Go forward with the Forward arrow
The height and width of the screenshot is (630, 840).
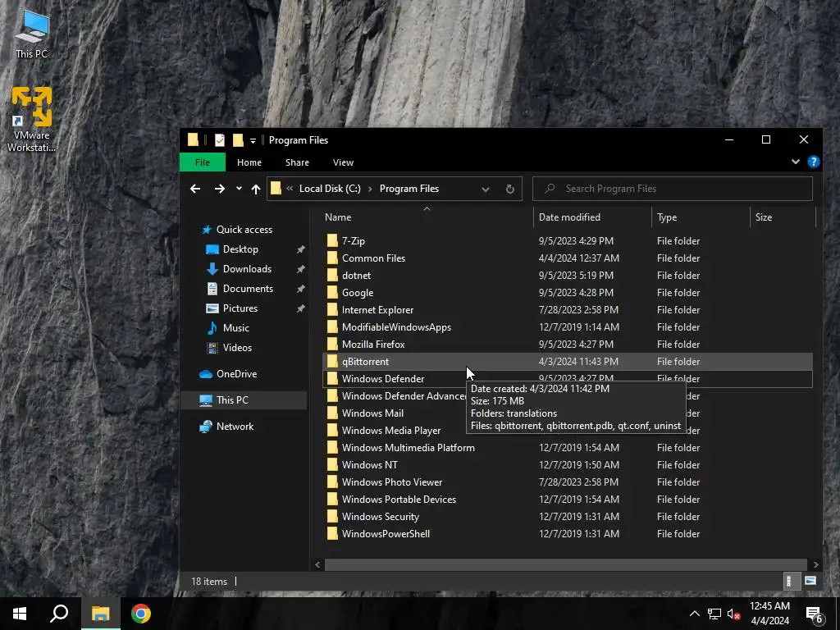click(220, 189)
